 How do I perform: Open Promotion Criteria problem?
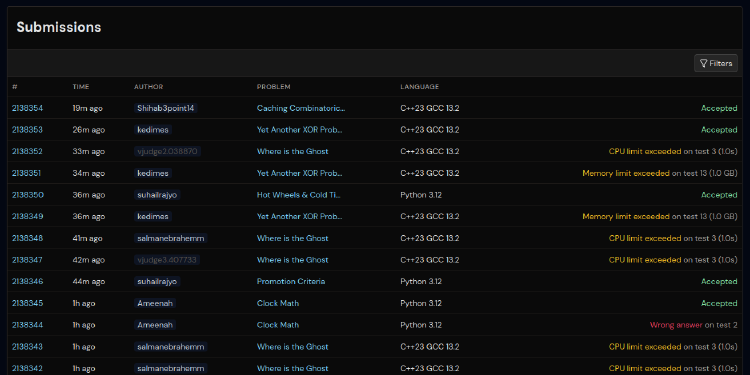click(291, 281)
